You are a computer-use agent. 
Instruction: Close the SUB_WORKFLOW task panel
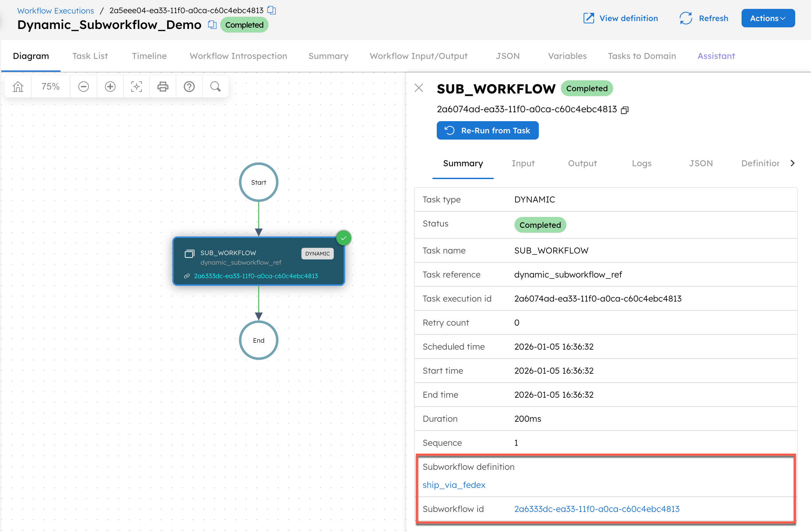(419, 88)
